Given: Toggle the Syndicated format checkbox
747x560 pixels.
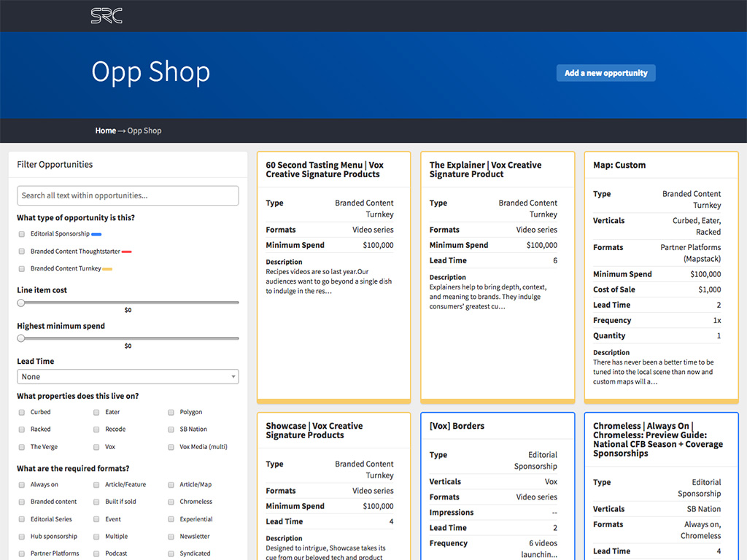Looking at the screenshot, I should pyautogui.click(x=171, y=554).
